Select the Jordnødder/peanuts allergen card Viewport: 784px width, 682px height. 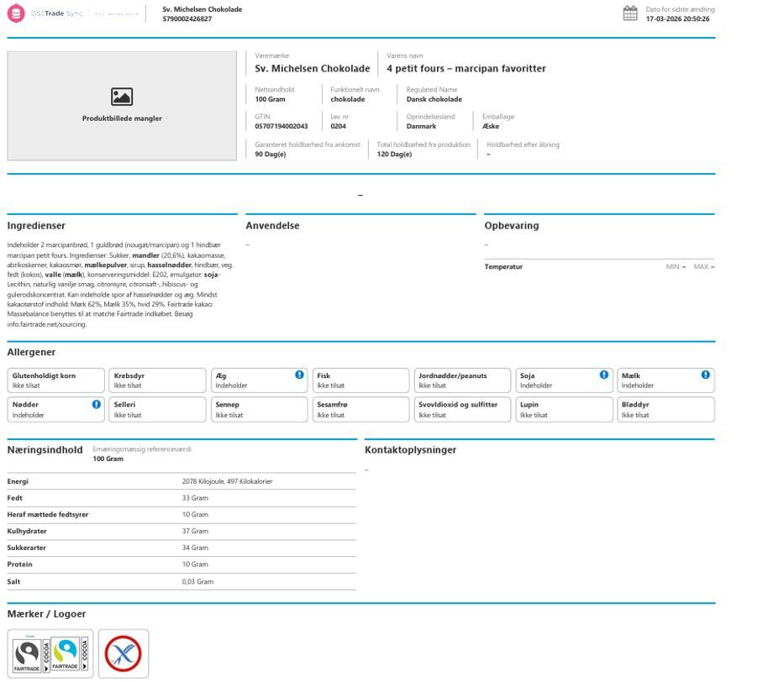tap(462, 380)
